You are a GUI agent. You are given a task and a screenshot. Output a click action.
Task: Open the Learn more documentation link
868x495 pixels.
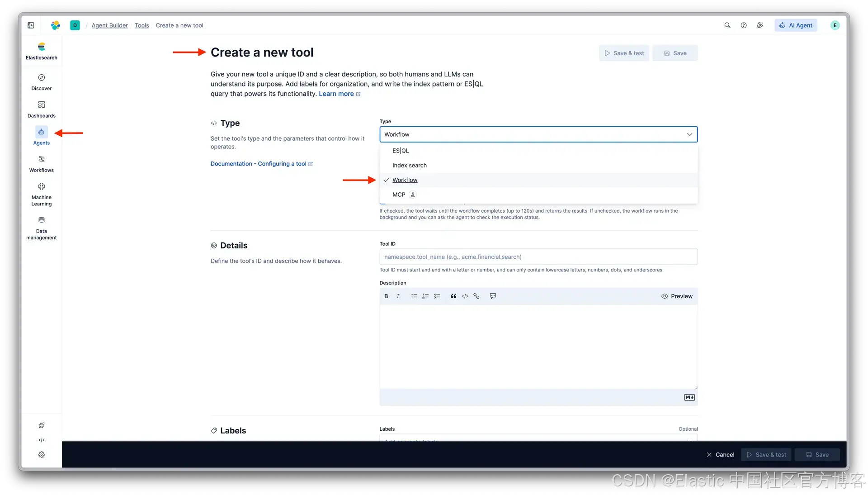tap(336, 94)
